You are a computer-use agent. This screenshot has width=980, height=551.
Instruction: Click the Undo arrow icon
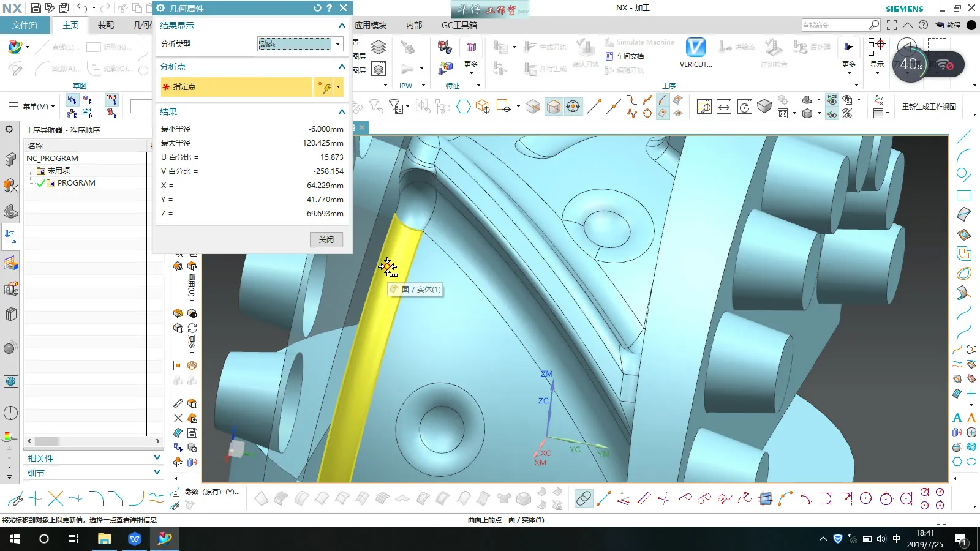point(82,8)
